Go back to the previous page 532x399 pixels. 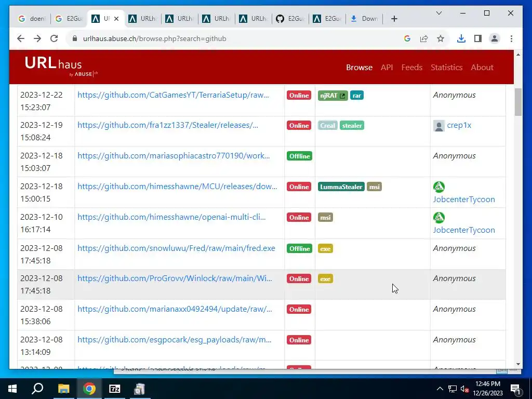click(21, 38)
